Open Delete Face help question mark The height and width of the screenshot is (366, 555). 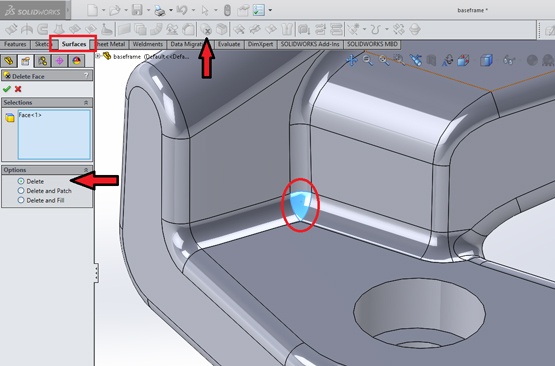pos(86,75)
